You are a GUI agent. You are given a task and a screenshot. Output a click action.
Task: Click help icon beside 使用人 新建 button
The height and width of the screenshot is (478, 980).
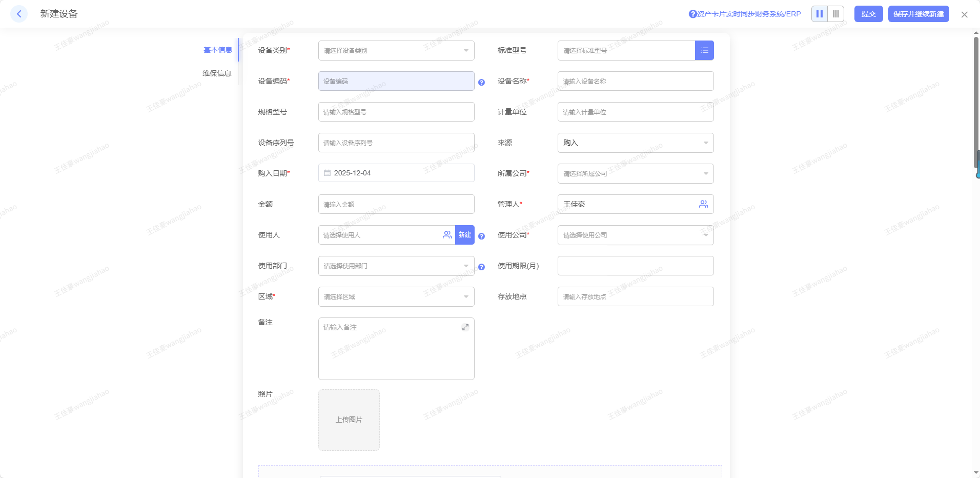tap(481, 236)
